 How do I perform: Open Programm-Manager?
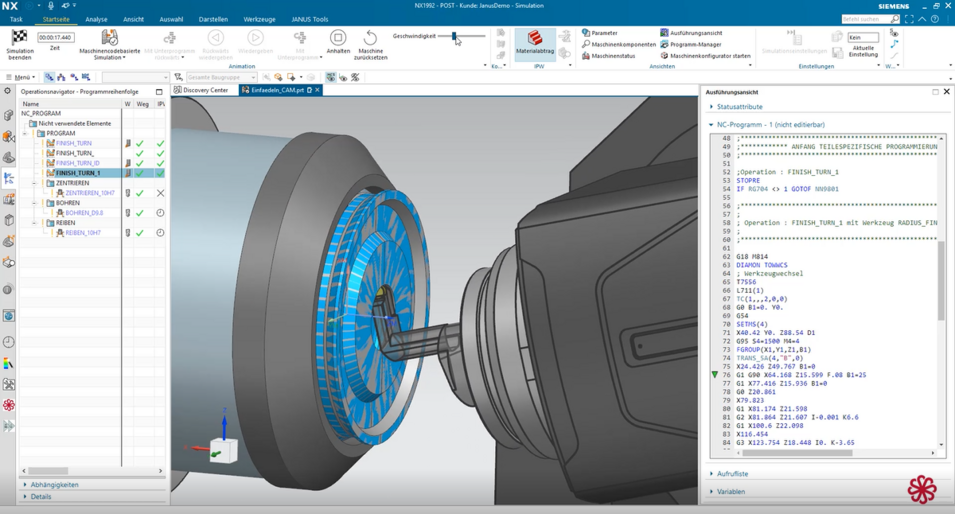pos(691,44)
